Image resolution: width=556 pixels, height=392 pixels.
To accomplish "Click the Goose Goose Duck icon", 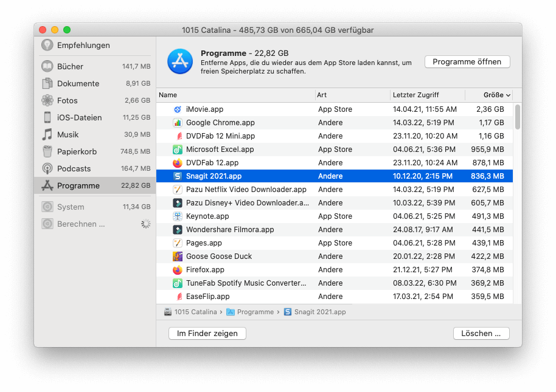I will (177, 256).
